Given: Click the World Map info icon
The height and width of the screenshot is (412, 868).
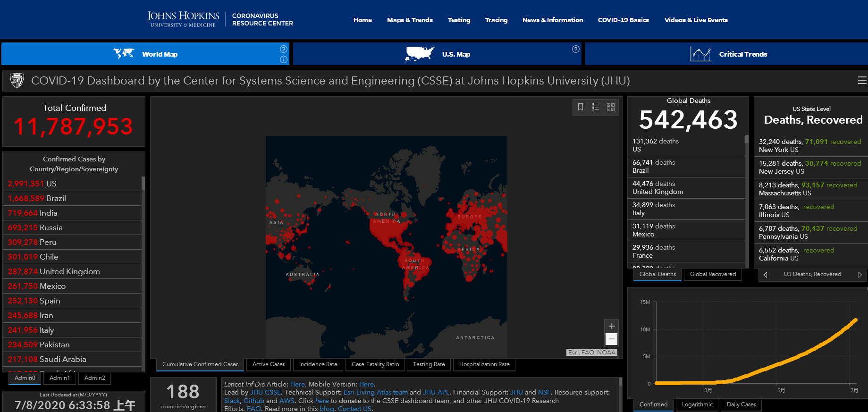Looking at the screenshot, I should [284, 59].
